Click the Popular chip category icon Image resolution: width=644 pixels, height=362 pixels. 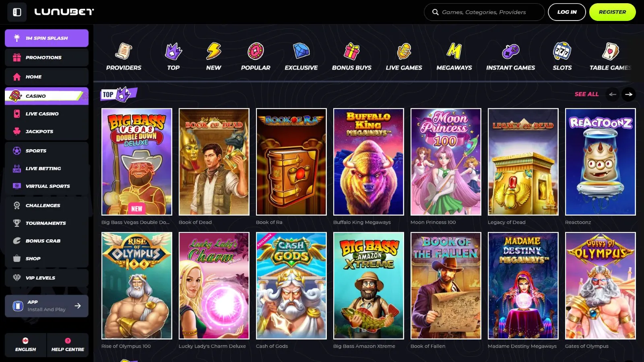tap(256, 51)
